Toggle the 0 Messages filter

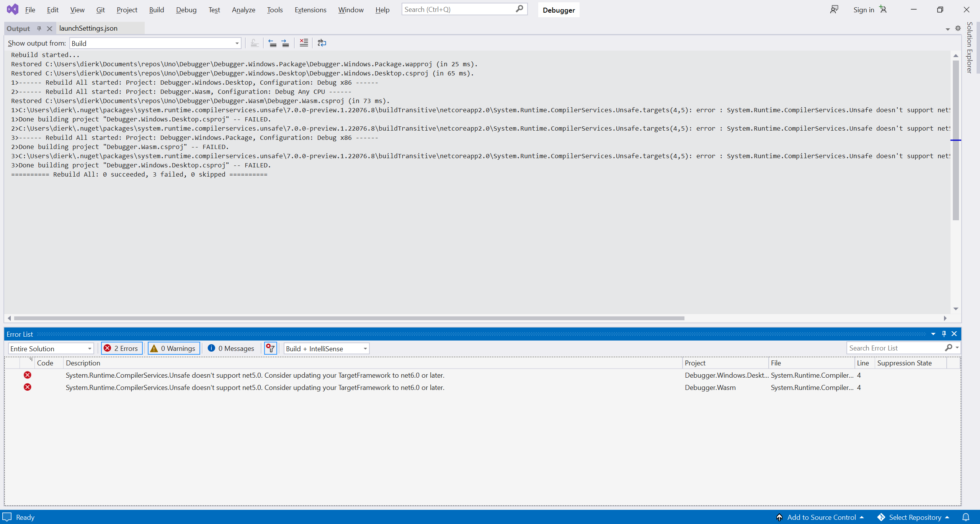click(231, 348)
